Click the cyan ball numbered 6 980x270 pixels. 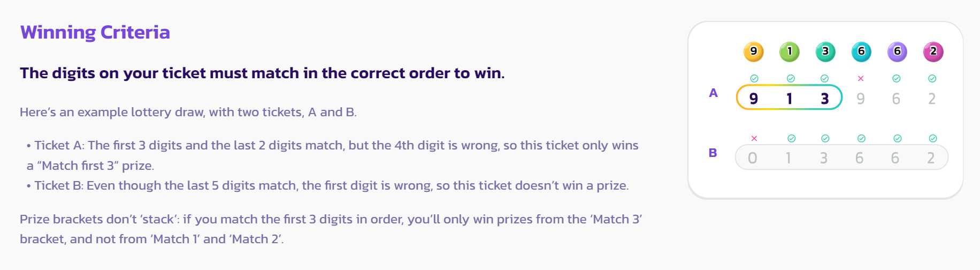861,51
